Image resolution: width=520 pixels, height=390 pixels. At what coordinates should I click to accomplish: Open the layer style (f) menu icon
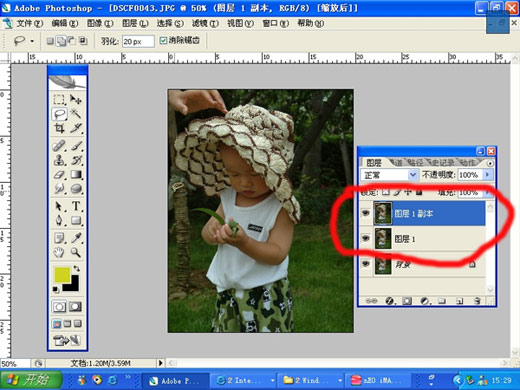[x=390, y=301]
